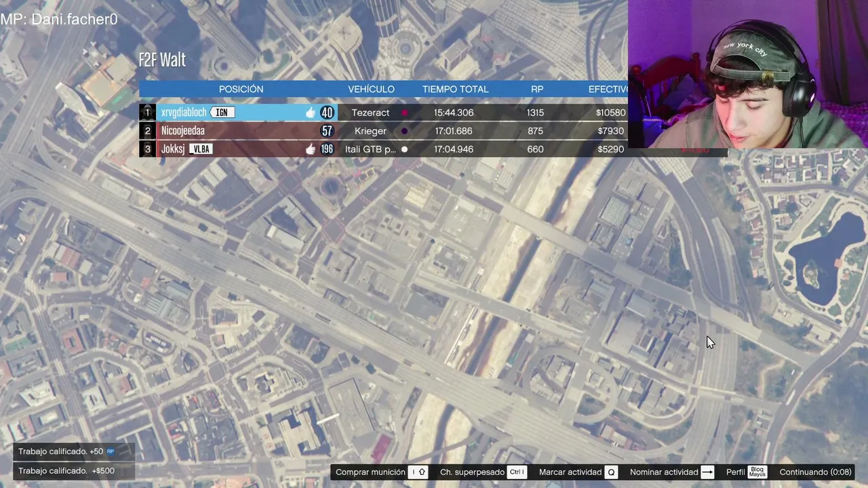The height and width of the screenshot is (488, 868).
Task: Click the RP icon beside +50
Action: [111, 451]
